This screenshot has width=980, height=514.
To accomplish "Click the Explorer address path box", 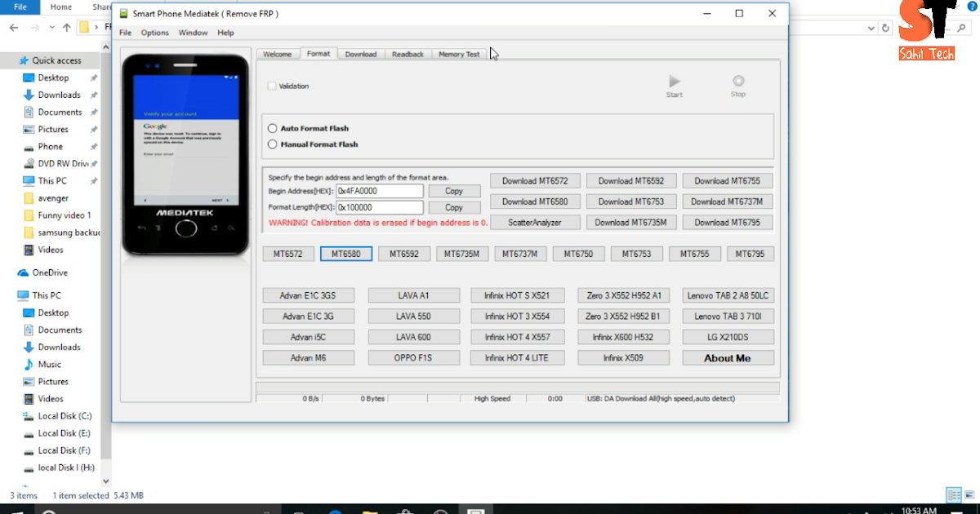I will pyautogui.click(x=477, y=27).
